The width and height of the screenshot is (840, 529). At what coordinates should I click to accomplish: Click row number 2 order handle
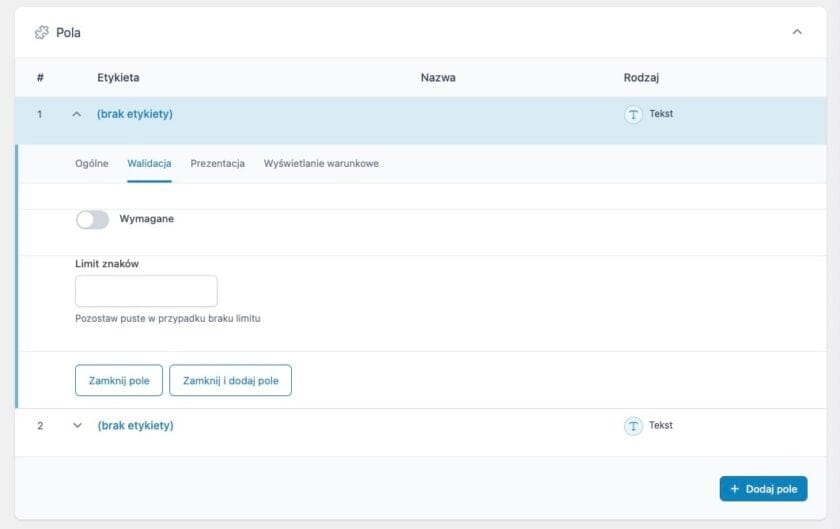40,426
